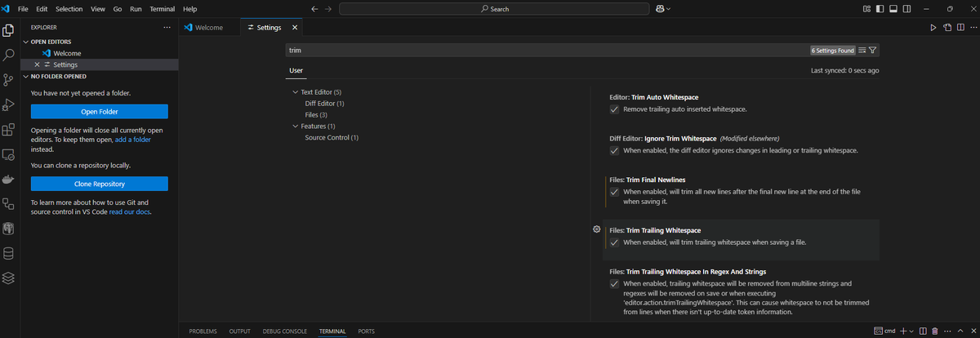Go back with the left arrow
This screenshot has height=338, width=980.
tap(315, 8)
